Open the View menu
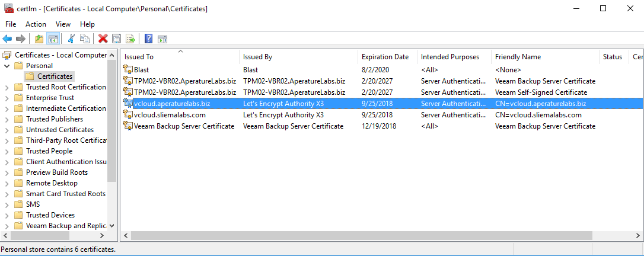 coord(63,24)
